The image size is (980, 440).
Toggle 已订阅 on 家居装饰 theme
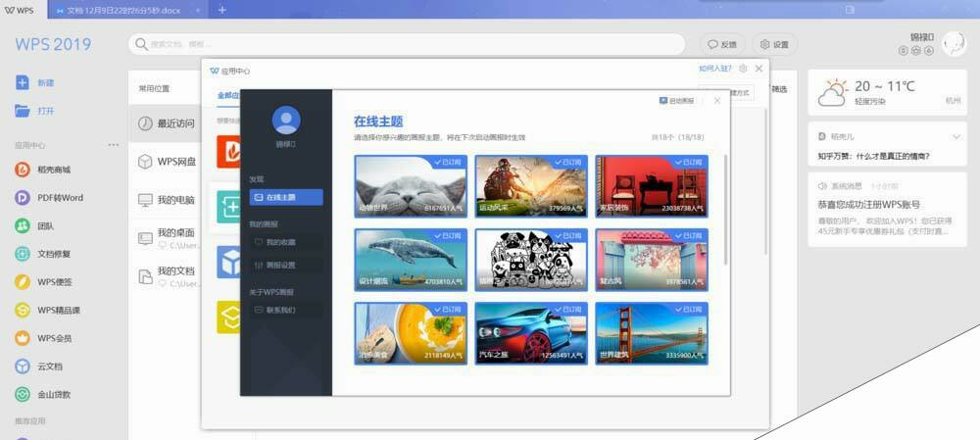688,162
